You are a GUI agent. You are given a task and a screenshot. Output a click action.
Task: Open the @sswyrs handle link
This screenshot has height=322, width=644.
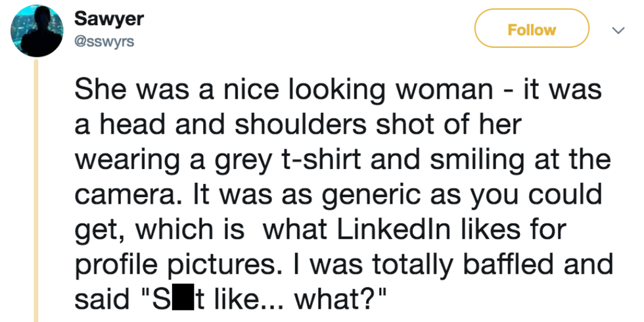click(106, 41)
